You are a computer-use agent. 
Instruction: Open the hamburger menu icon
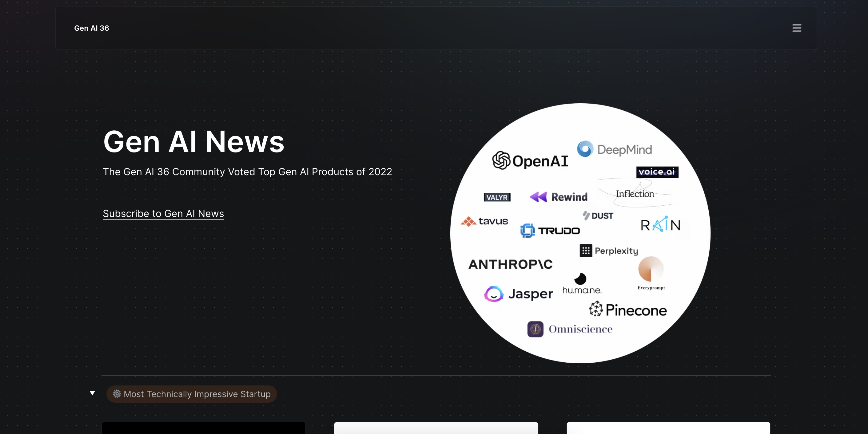(x=797, y=28)
